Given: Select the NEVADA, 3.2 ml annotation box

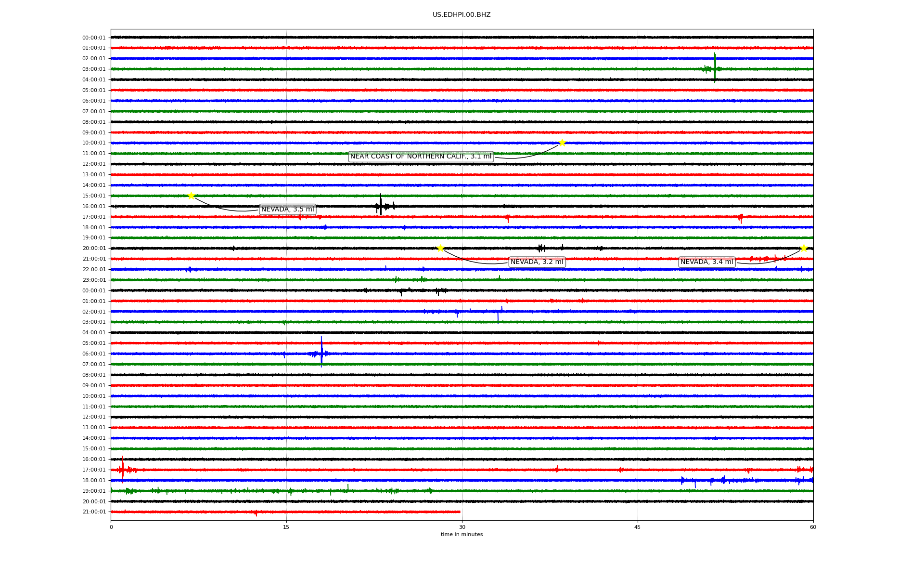Looking at the screenshot, I should pyautogui.click(x=537, y=262).
